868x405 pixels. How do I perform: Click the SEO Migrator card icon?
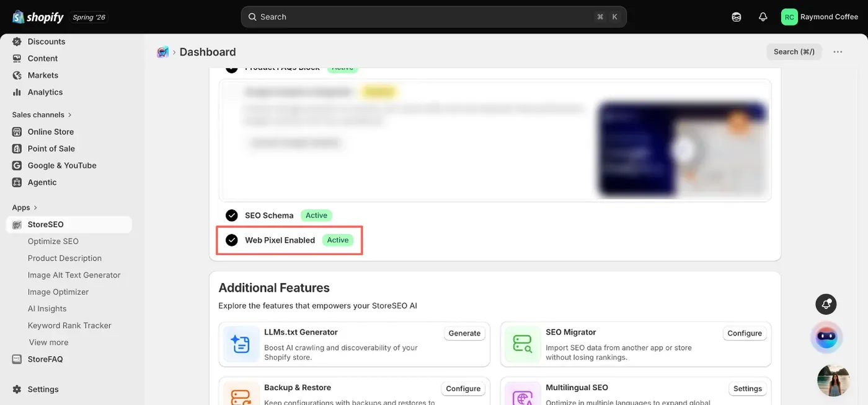coord(523,344)
